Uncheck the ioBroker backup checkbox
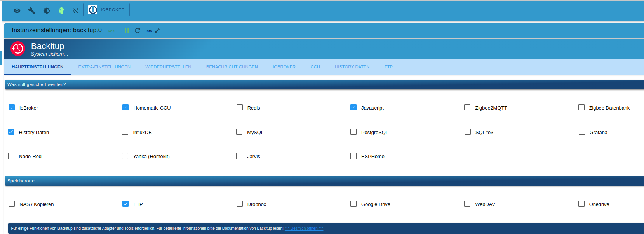The width and height of the screenshot is (644, 234). [x=12, y=107]
